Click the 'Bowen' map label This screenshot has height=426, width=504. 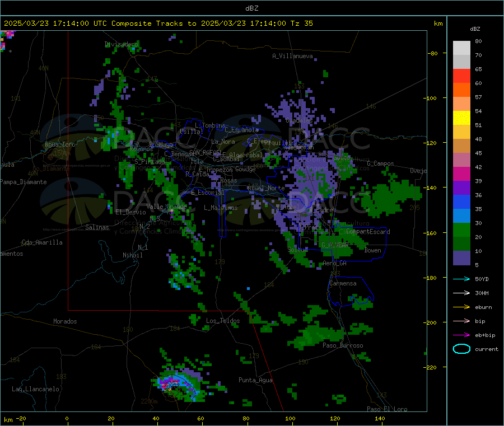click(372, 250)
